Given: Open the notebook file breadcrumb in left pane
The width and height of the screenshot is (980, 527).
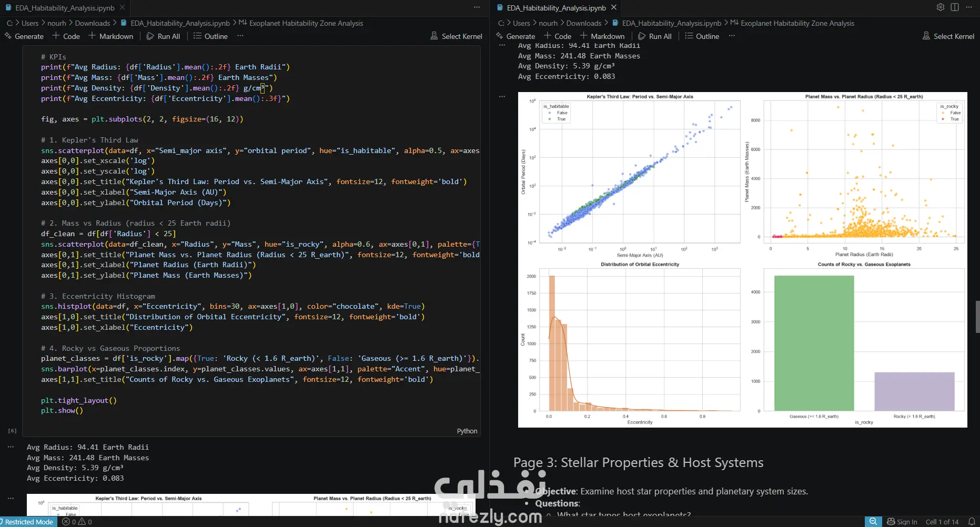Looking at the screenshot, I should click(175, 23).
